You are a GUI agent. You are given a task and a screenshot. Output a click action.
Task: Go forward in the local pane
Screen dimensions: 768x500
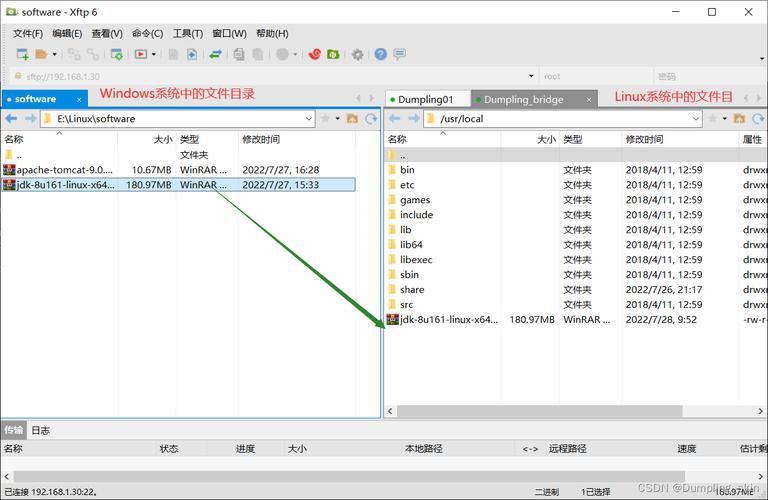pos(30,119)
